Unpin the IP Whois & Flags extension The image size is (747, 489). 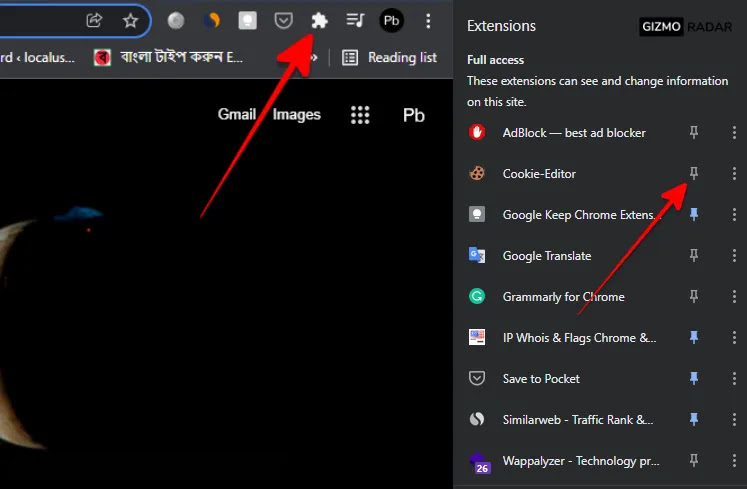click(694, 337)
